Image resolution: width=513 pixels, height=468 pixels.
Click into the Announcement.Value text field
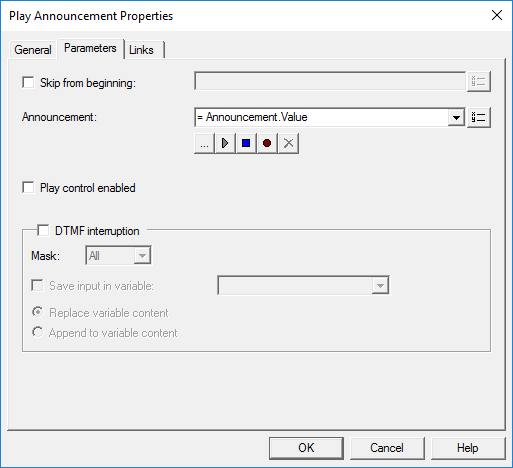(321, 117)
